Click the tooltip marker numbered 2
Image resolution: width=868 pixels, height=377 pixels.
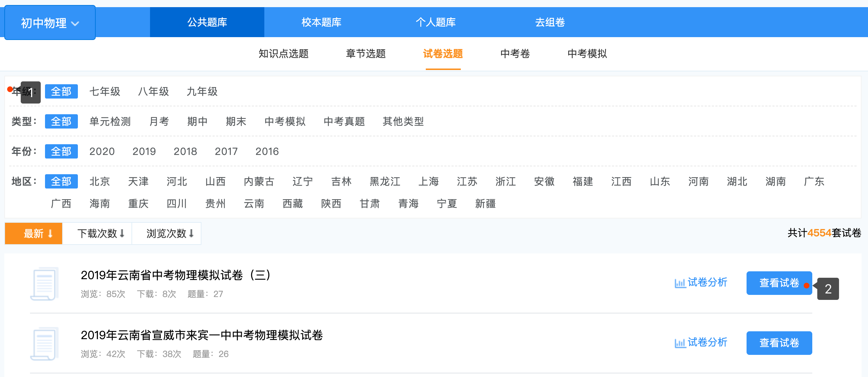(828, 289)
